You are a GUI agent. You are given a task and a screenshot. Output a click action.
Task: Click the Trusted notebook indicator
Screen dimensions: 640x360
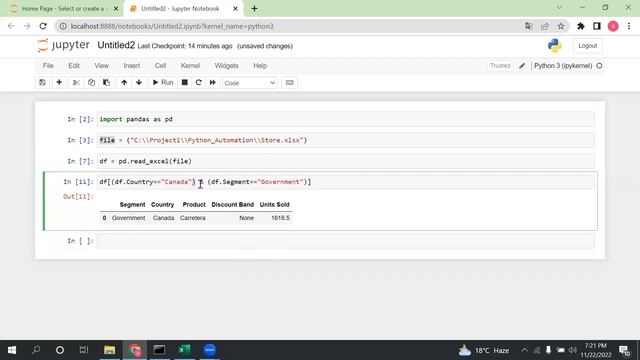(x=500, y=66)
